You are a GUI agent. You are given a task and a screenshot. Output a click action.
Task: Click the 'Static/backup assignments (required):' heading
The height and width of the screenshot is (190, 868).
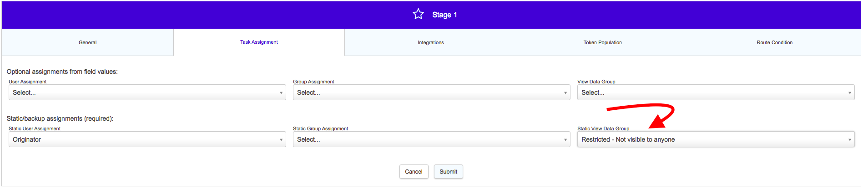[x=60, y=118]
